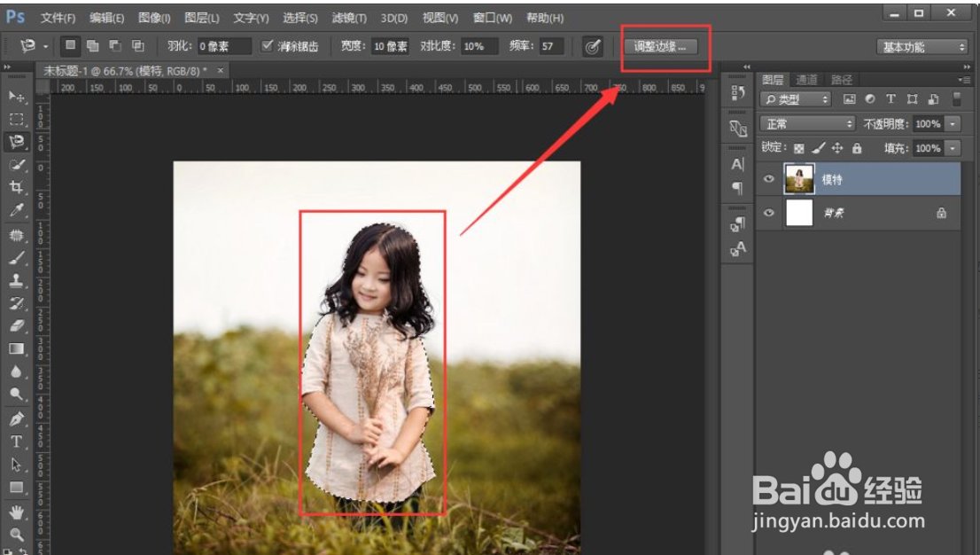Choose New Selection mode button
Image resolution: width=980 pixels, height=555 pixels.
pyautogui.click(x=71, y=45)
